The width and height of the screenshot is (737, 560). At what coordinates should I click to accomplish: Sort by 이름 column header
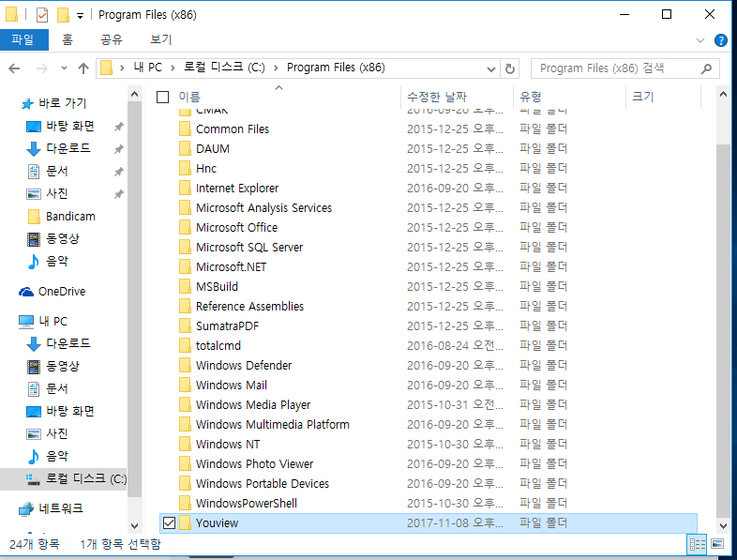click(189, 97)
